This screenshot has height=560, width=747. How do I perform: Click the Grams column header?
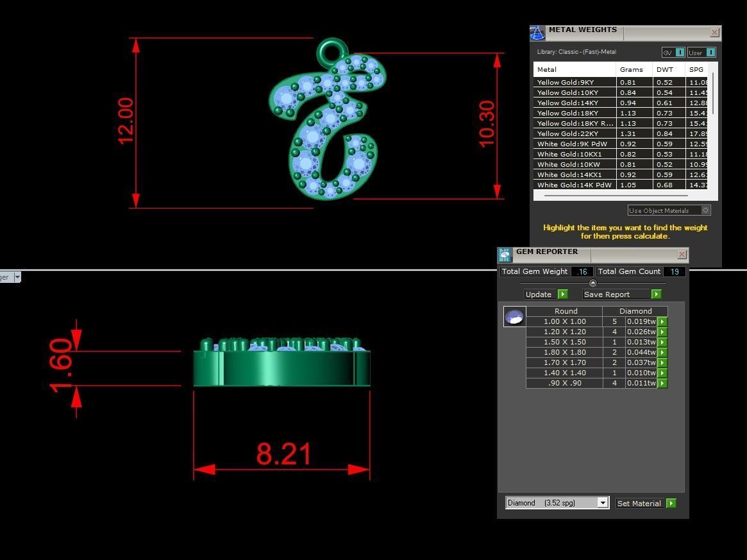tap(634, 69)
